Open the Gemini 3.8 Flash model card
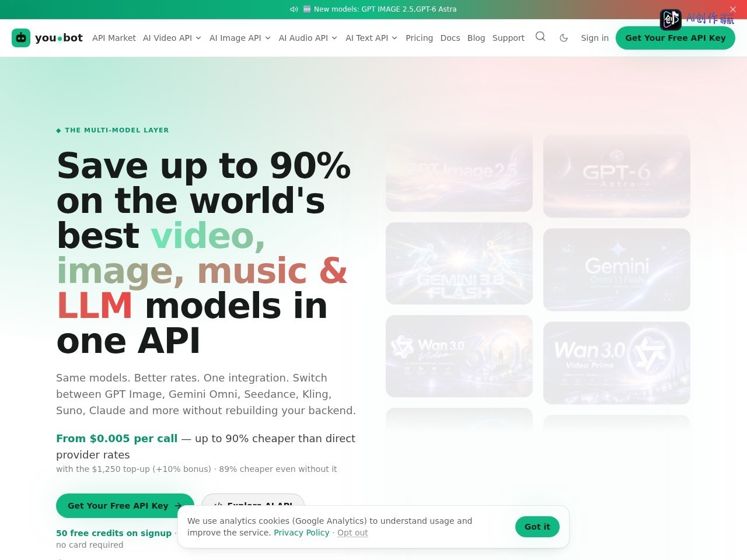Viewport: 747px width, 560px height. (459, 263)
